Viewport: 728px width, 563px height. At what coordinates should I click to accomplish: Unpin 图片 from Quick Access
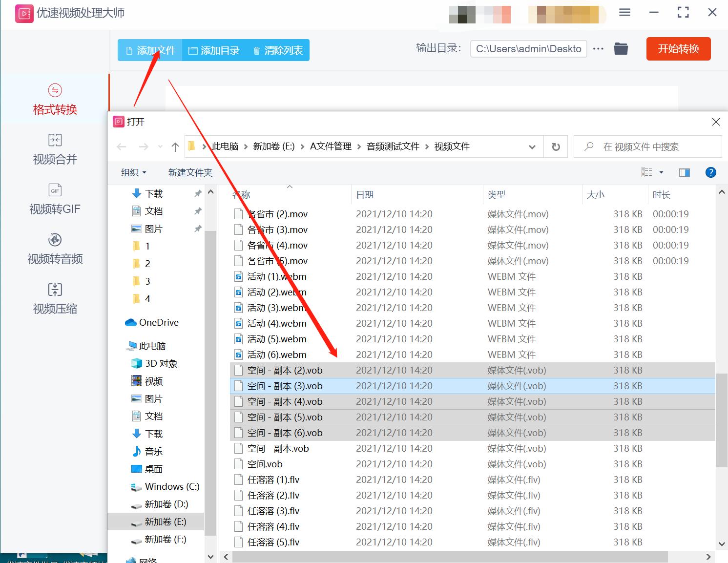pyautogui.click(x=198, y=228)
